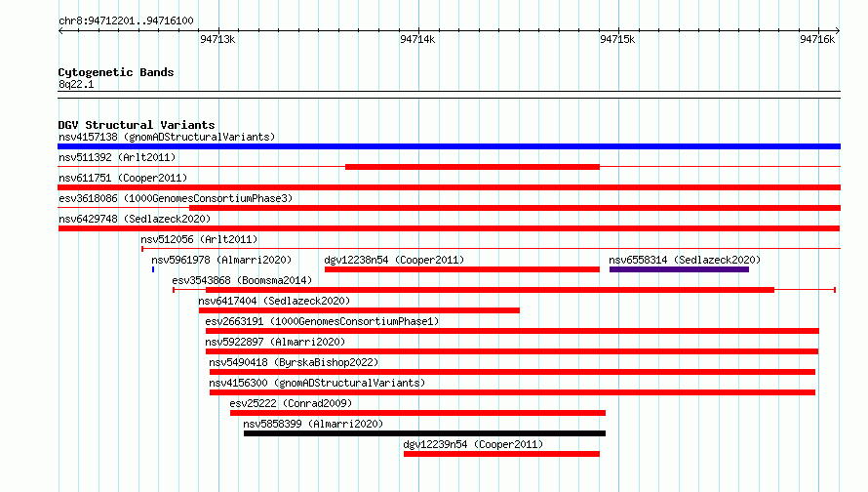
Task: Open variant nsv6417404 (Sedlazeck2020) label
Action: click(274, 301)
